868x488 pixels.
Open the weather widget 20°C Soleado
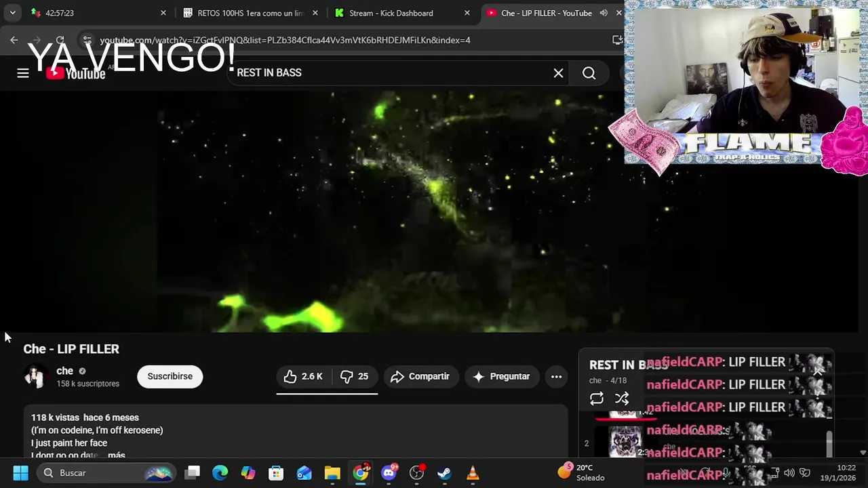click(582, 472)
